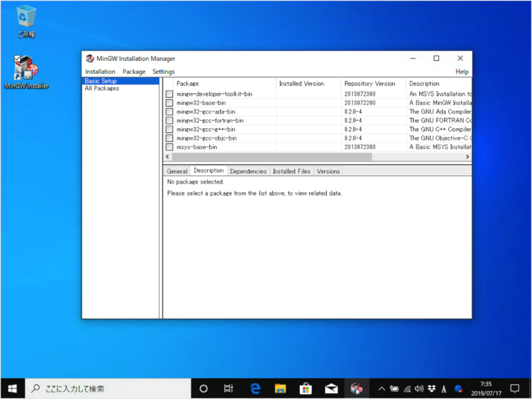532x399 pixels.
Task: Mark mingw32-gcc-ada-bin checkbox
Action: (169, 112)
